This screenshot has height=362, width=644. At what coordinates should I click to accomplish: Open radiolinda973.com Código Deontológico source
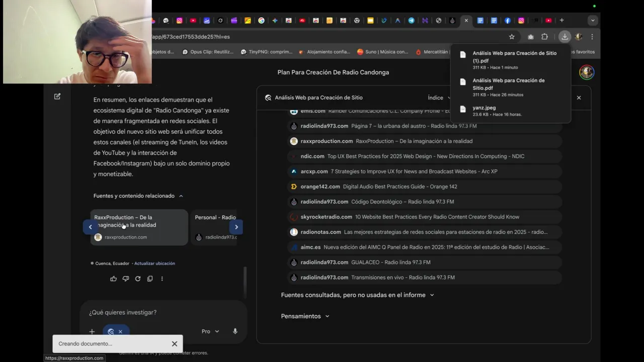pyautogui.click(x=424, y=202)
